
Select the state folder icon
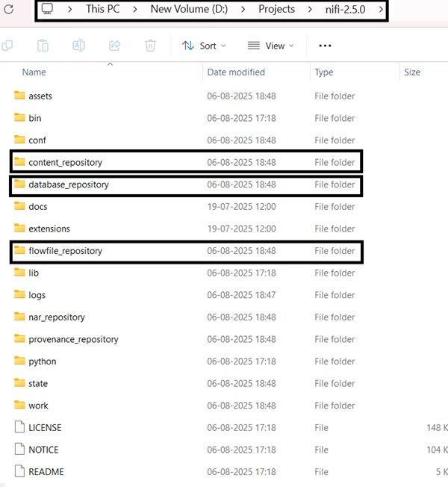(19, 382)
